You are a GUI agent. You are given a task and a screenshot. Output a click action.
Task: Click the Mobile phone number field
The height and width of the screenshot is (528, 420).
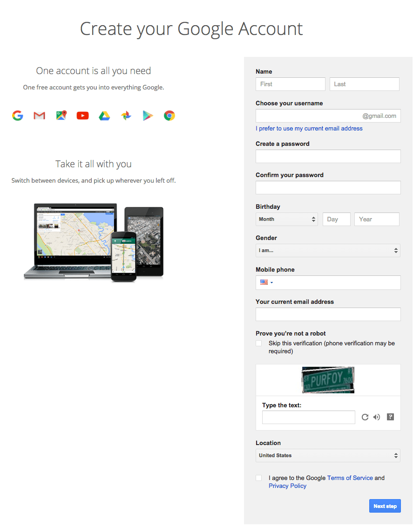point(328,282)
